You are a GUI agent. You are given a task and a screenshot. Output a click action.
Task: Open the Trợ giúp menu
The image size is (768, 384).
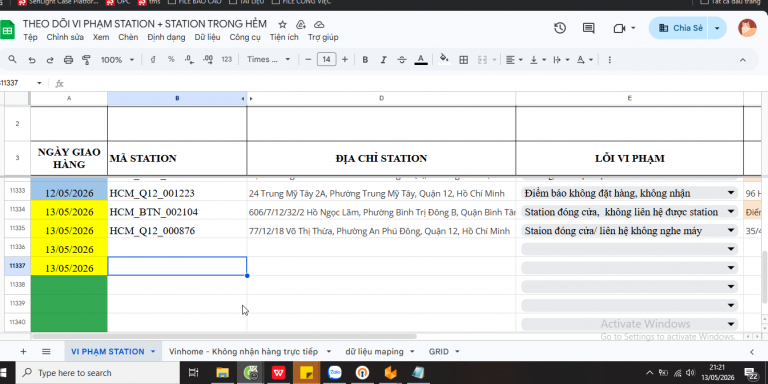[323, 37]
